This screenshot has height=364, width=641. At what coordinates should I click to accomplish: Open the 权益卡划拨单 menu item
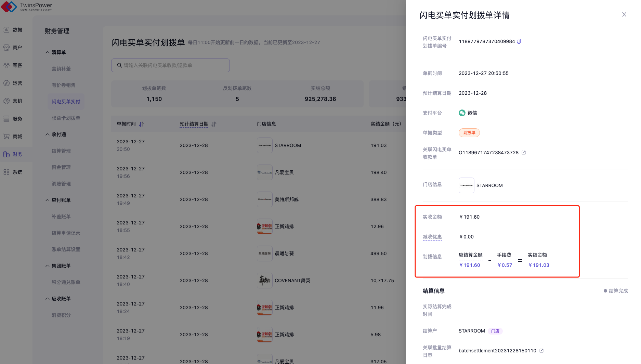[x=66, y=118]
